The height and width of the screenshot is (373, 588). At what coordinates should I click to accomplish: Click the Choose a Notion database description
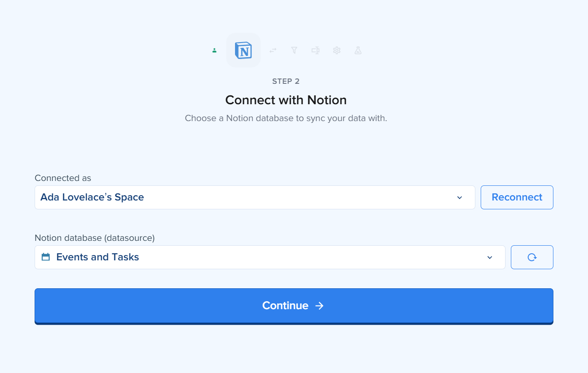point(286,118)
